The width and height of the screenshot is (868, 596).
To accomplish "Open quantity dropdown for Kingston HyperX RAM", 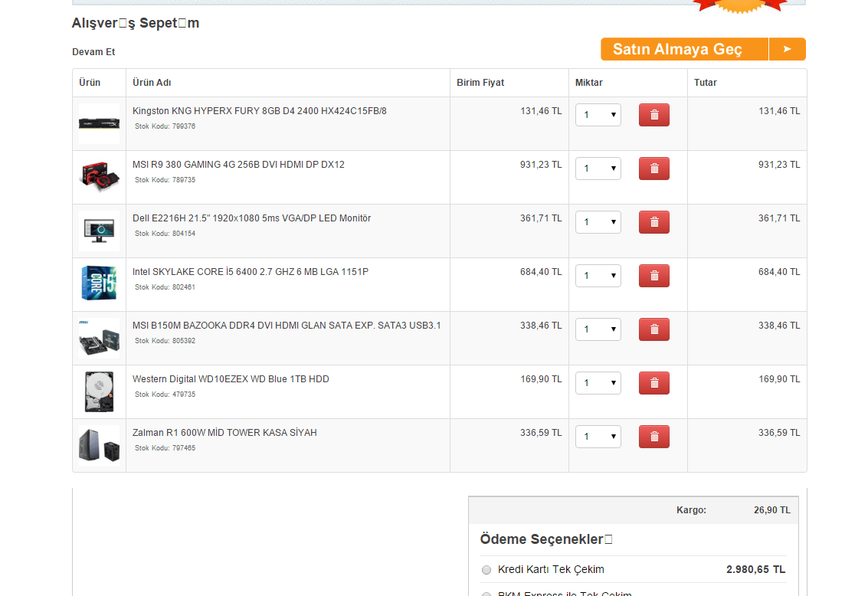I will point(598,115).
